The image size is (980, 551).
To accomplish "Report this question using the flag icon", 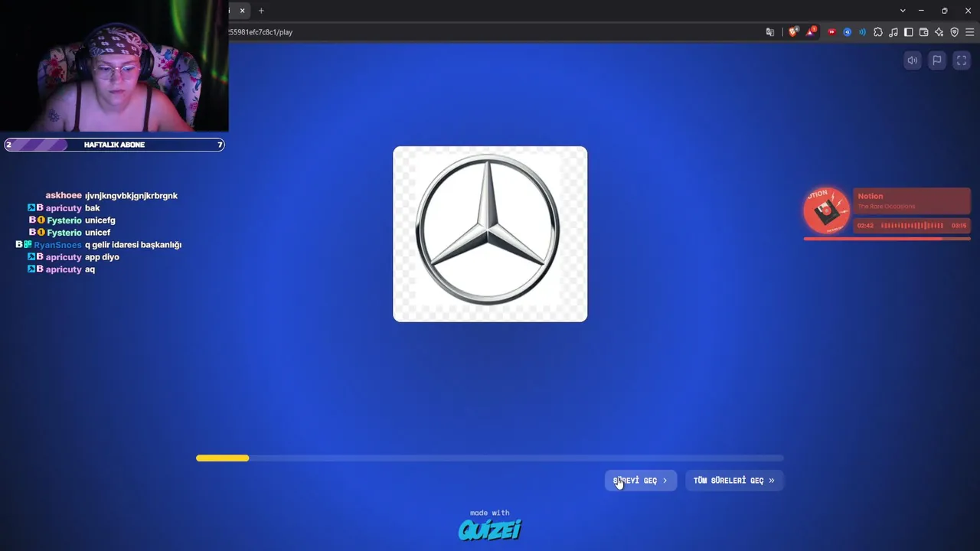I will 937,60.
